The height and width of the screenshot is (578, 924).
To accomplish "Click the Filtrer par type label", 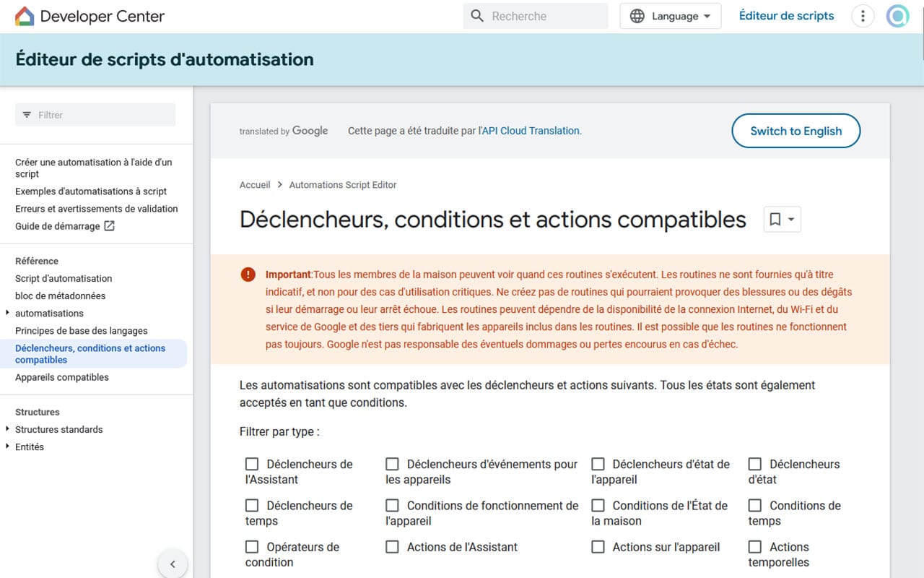I will [x=279, y=431].
